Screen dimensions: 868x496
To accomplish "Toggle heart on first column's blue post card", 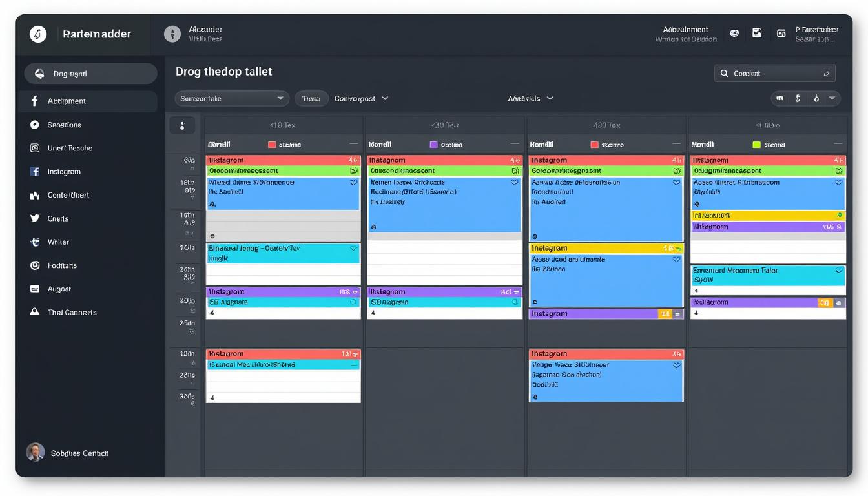I will 353,183.
